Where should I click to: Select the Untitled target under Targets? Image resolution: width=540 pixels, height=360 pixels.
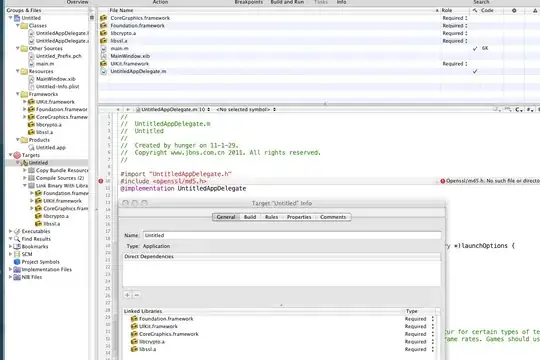tap(34, 163)
